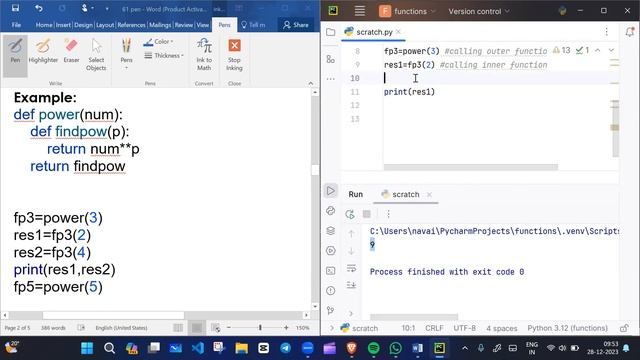Toggle scroll to end in console
Viewport: 640px width, 360px height.
click(x=351, y=285)
